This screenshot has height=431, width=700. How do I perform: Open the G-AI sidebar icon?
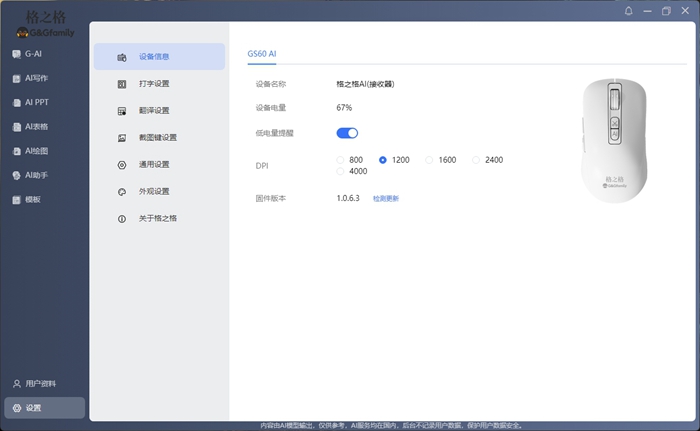pos(17,54)
